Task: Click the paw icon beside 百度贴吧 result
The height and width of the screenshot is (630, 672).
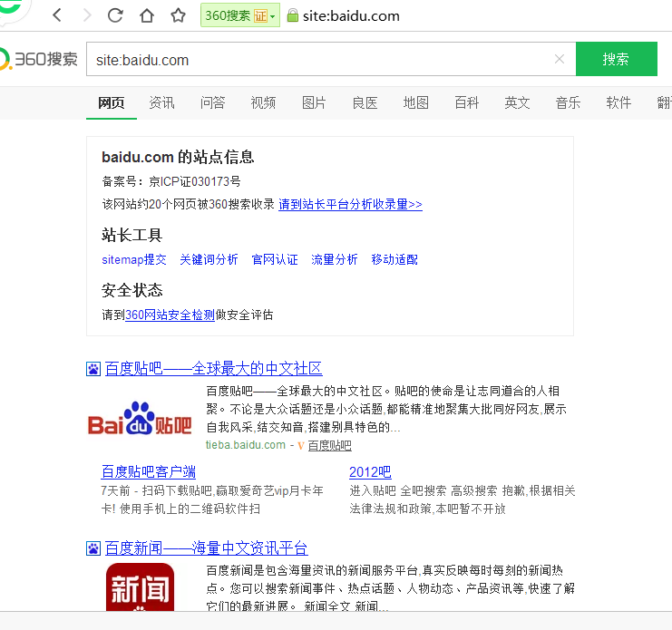Action: (93, 369)
